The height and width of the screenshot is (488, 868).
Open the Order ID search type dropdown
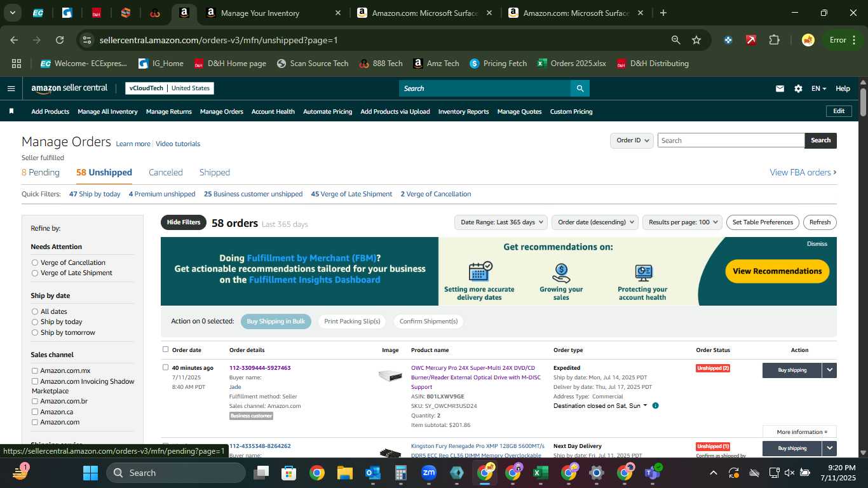632,140
